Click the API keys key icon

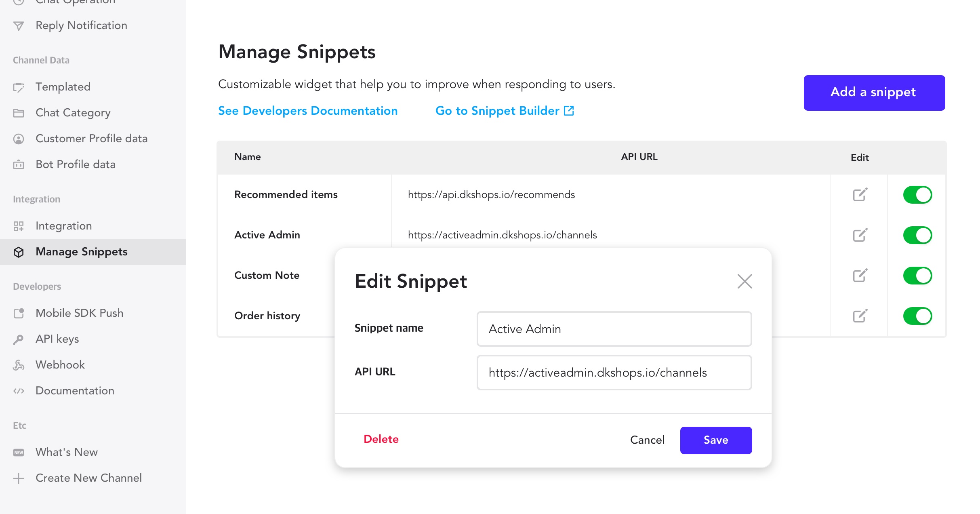click(19, 339)
